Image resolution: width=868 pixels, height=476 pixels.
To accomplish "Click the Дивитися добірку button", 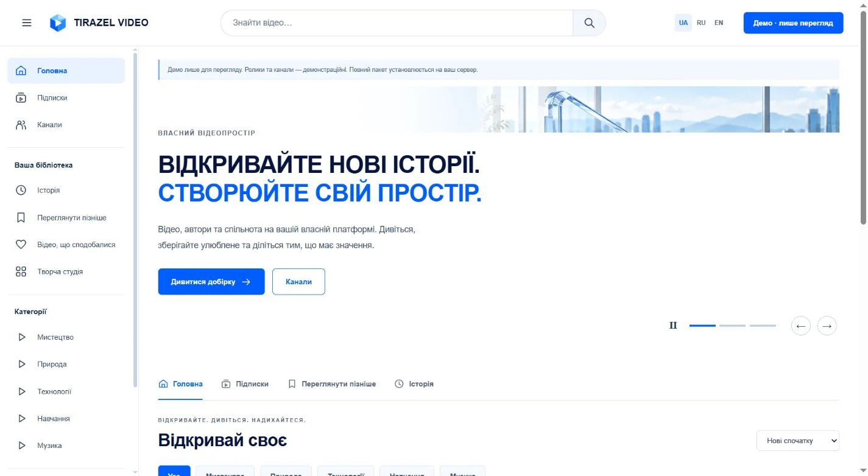I will (211, 282).
